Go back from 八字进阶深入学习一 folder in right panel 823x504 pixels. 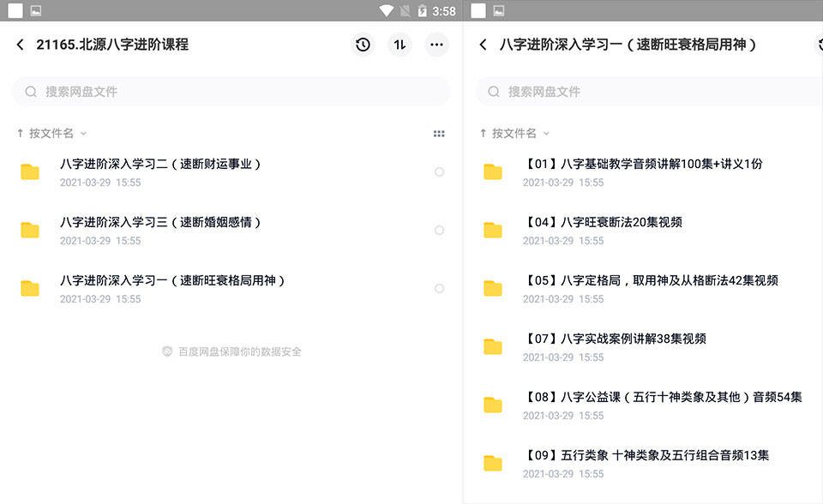pyautogui.click(x=483, y=45)
